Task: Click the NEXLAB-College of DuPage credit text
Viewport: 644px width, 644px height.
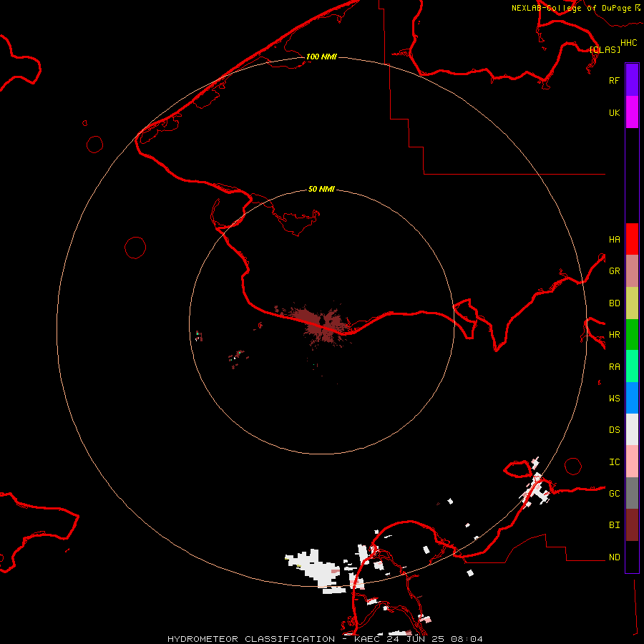Action: click(572, 8)
